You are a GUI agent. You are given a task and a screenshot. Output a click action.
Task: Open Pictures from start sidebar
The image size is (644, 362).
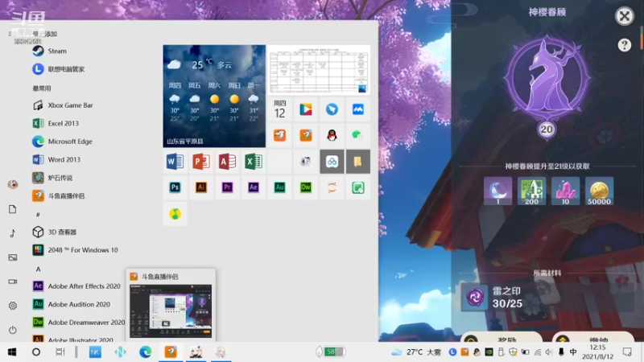(13, 257)
